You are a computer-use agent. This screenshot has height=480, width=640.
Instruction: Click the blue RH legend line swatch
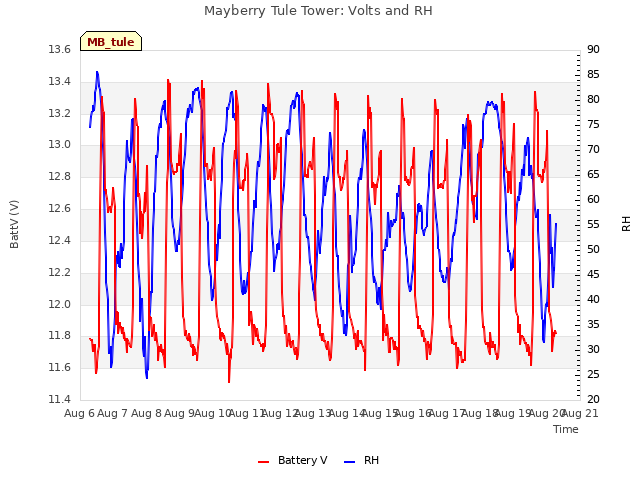pyautogui.click(x=350, y=462)
